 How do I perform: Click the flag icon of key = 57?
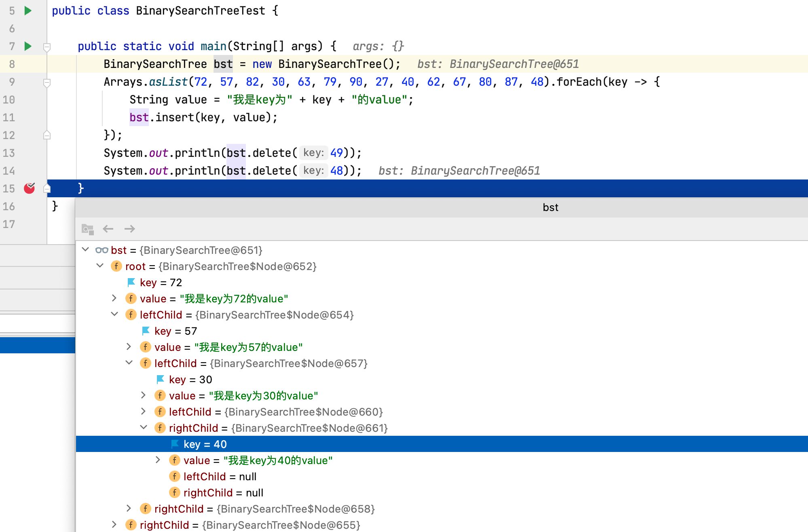[x=146, y=331]
